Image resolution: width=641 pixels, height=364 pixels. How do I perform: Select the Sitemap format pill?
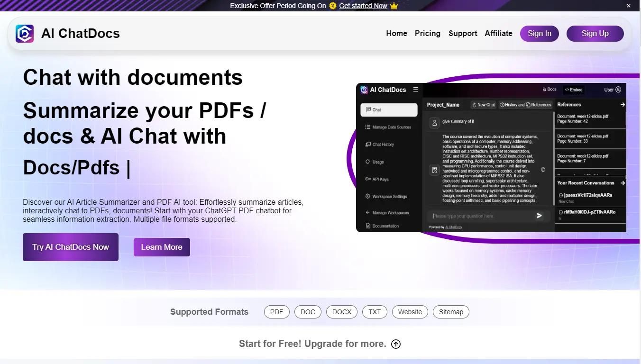click(451, 312)
